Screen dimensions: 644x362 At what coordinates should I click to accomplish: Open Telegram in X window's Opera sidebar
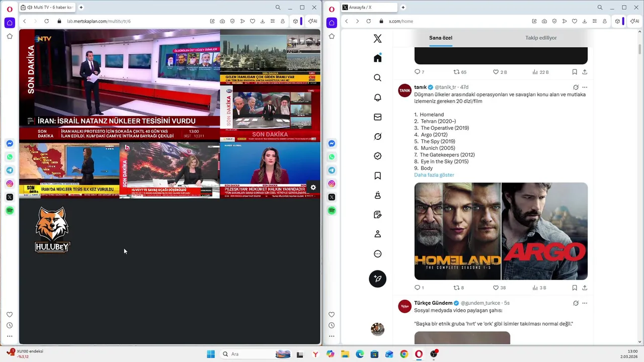point(332,170)
